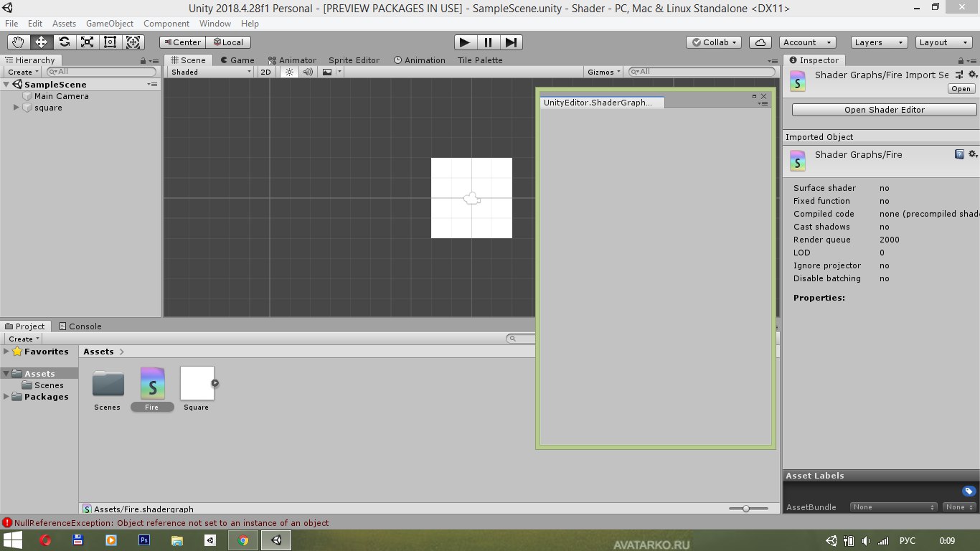Open Project Create dropdown
Screen dimensions: 980x551
24,339
